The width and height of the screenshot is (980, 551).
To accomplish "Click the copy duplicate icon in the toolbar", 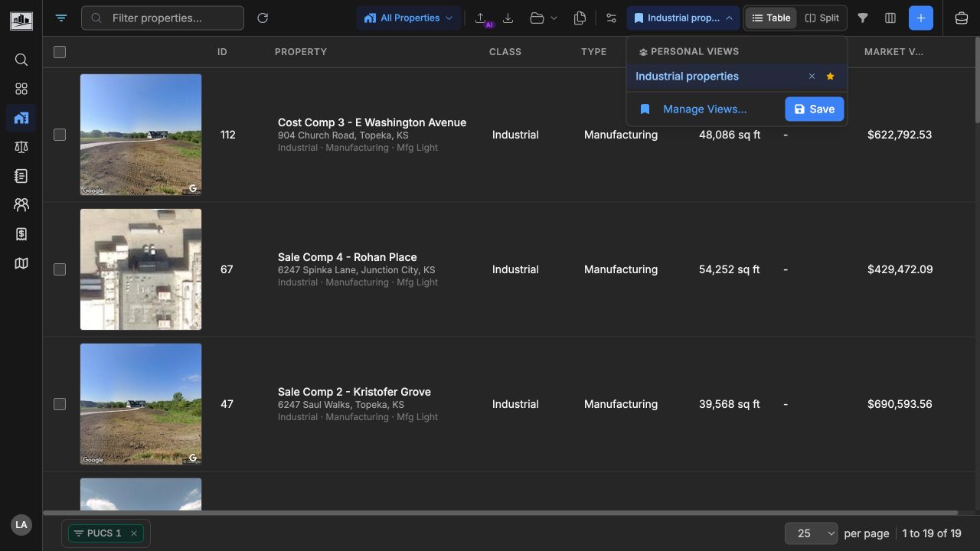I will tap(580, 18).
